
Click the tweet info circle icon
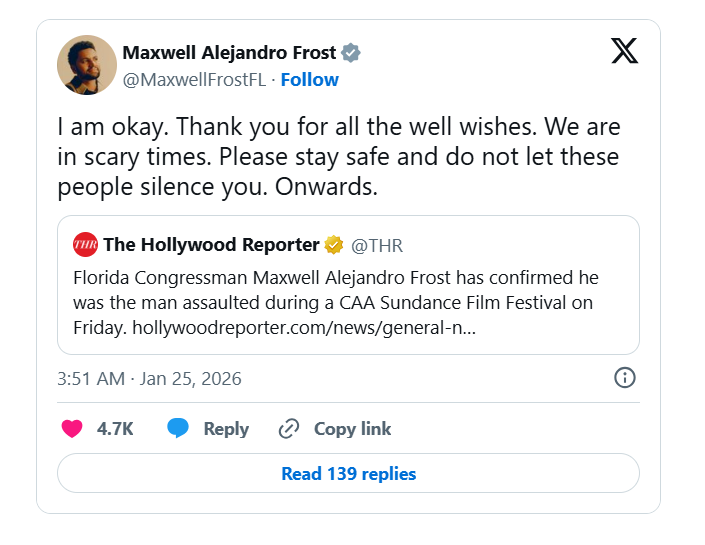point(624,378)
